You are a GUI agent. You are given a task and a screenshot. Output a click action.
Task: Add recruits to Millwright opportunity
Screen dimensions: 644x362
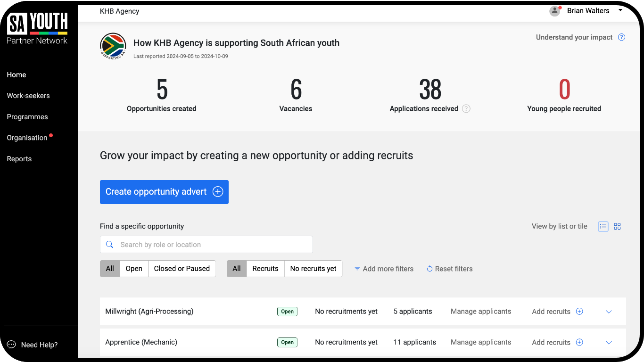click(x=551, y=312)
